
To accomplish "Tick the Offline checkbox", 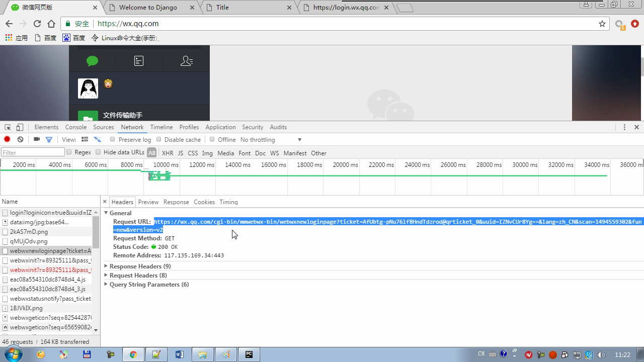I will click(x=212, y=139).
